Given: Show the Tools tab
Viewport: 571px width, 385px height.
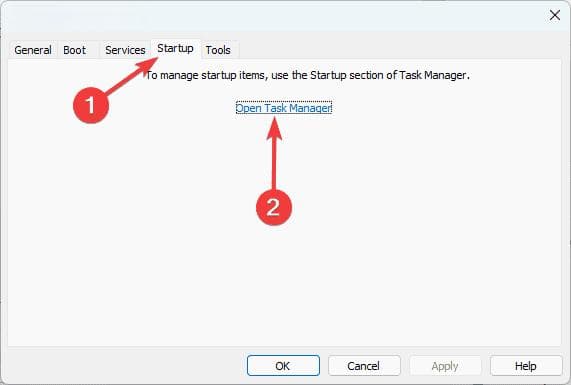Looking at the screenshot, I should click(x=218, y=50).
